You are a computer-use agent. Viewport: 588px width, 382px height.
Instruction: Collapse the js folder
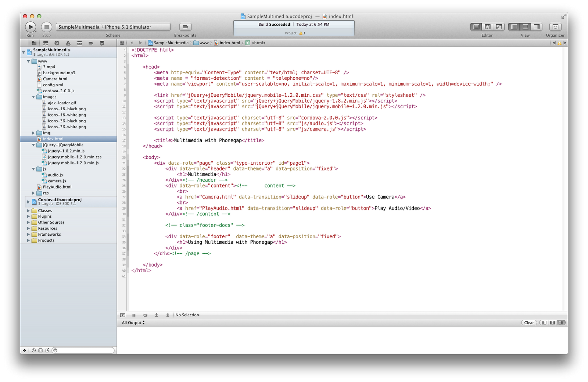click(x=33, y=169)
